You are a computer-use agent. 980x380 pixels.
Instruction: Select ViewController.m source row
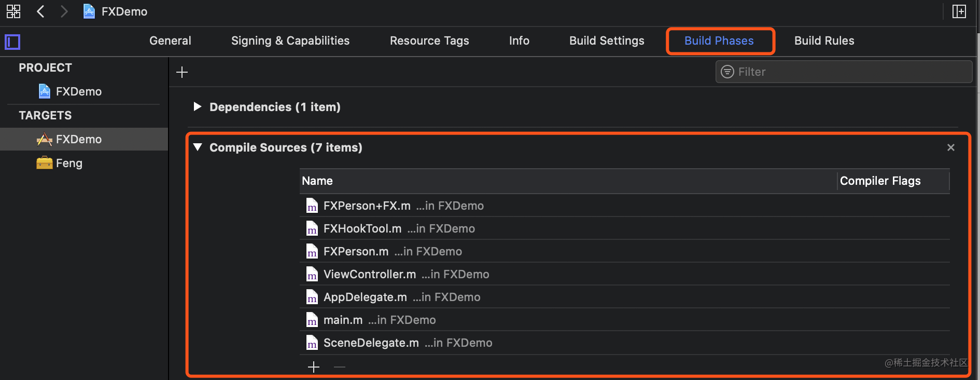click(625, 274)
